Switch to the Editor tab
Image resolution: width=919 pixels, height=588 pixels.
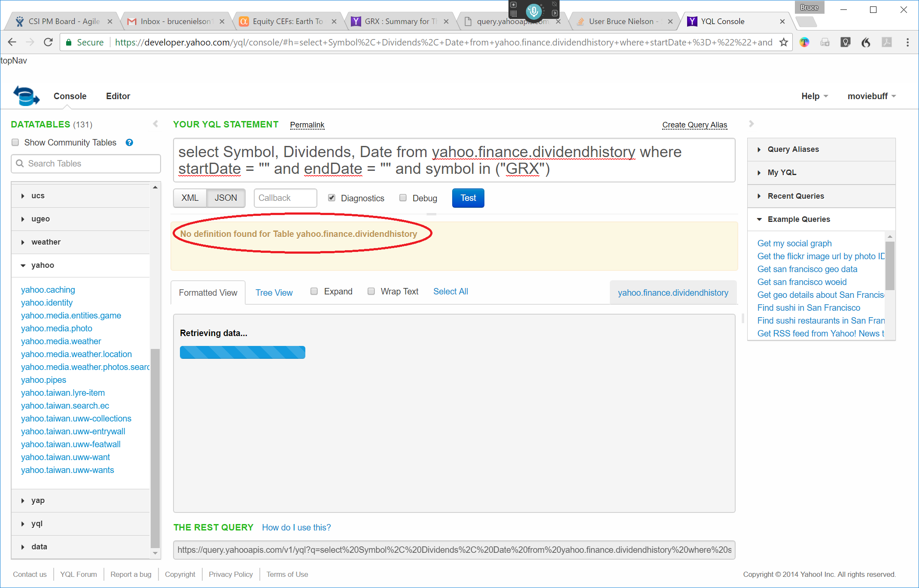point(118,96)
